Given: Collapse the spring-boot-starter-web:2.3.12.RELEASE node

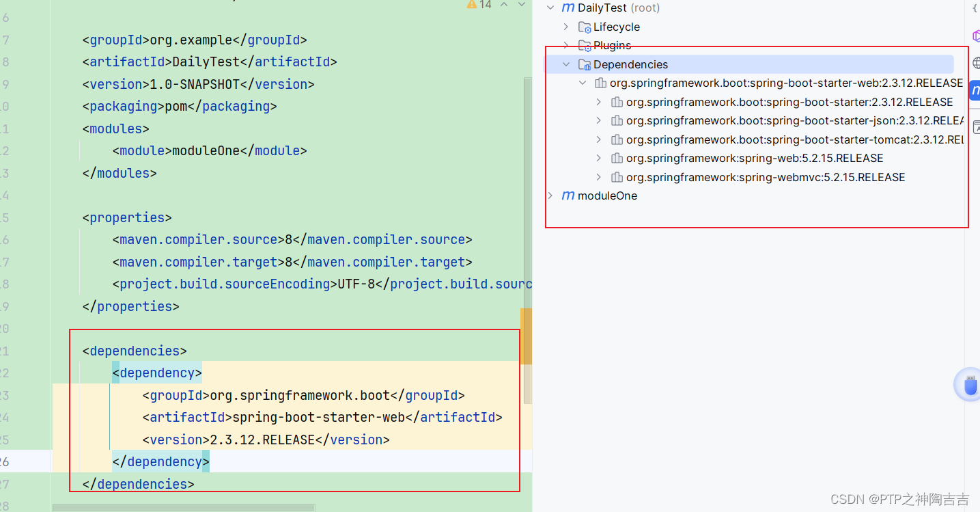Looking at the screenshot, I should click(x=583, y=83).
